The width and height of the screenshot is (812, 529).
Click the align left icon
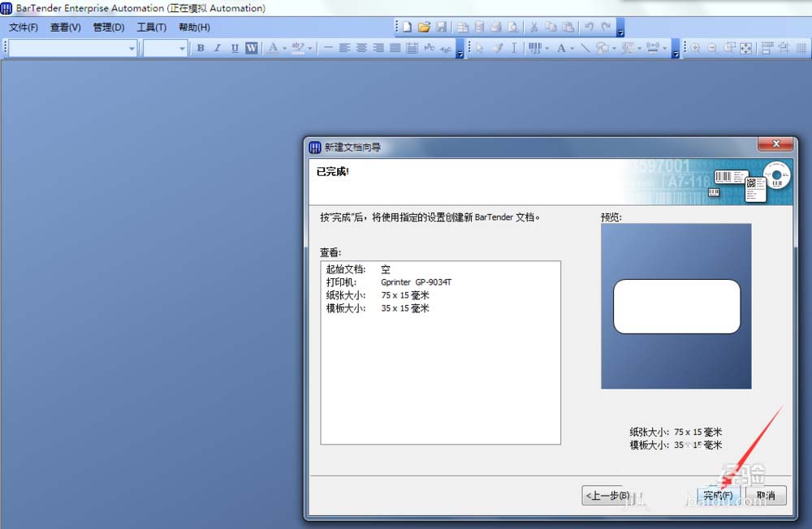[344, 48]
